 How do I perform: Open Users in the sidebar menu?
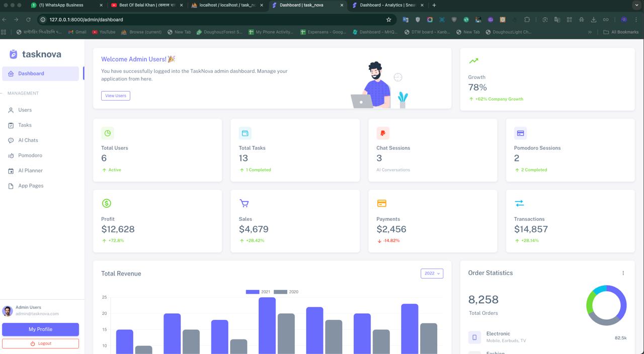coord(25,110)
